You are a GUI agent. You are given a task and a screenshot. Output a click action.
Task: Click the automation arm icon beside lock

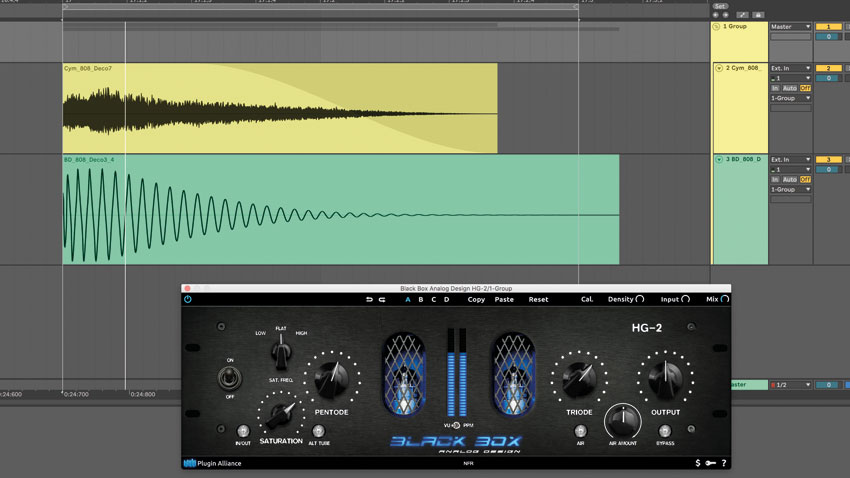[742, 15]
